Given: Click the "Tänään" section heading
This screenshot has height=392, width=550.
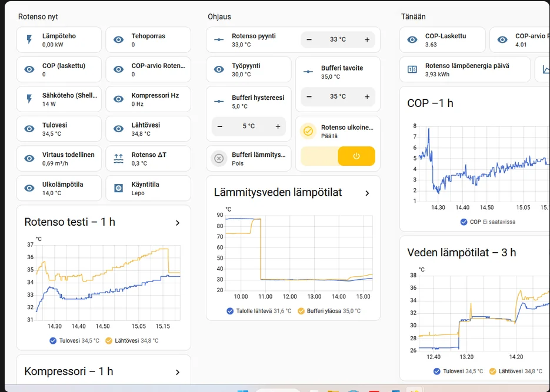Looking at the screenshot, I should coord(413,16).
